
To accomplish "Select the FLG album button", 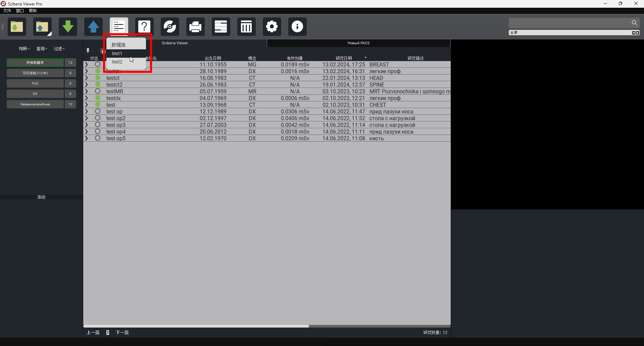I will (35, 84).
